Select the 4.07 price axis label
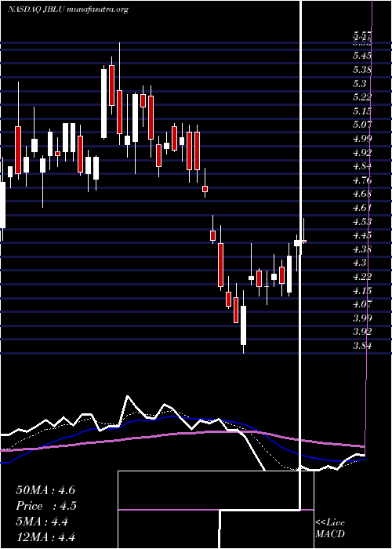 click(x=362, y=304)
